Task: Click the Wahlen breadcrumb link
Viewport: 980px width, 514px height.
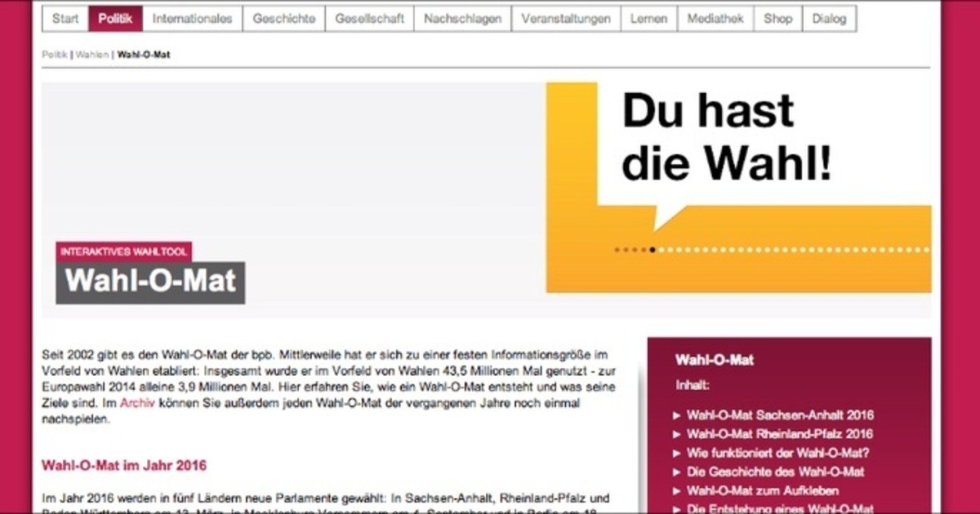Action: coord(91,55)
